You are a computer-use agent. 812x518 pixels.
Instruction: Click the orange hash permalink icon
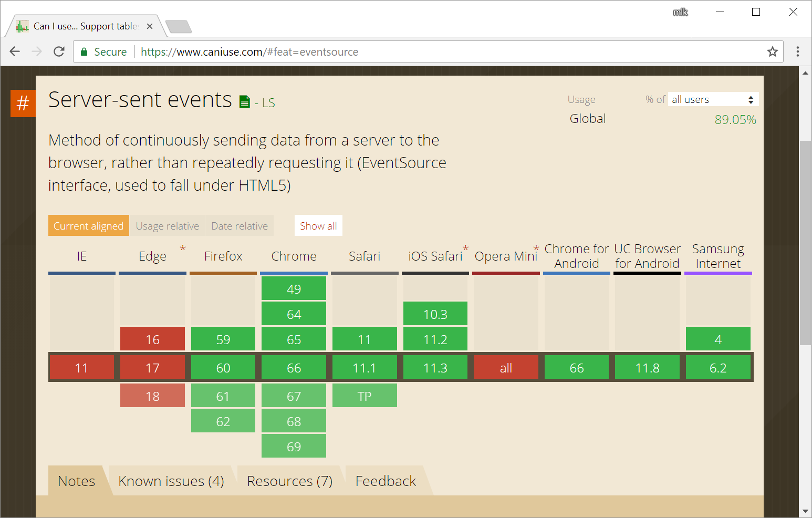[23, 103]
